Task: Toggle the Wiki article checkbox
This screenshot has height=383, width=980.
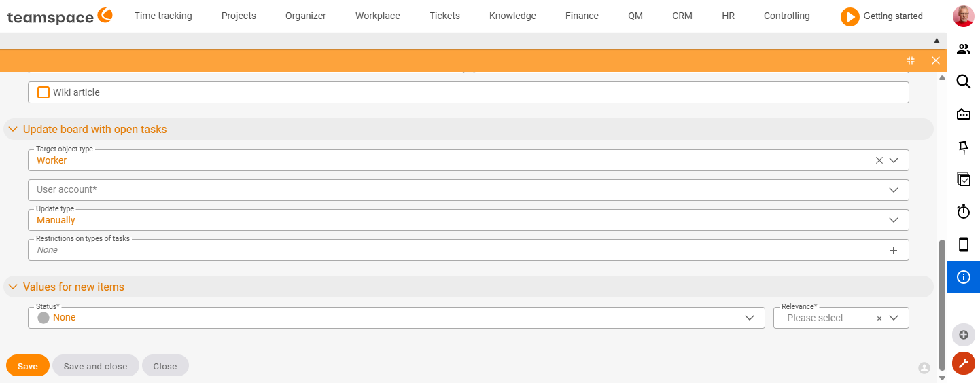Action: [x=43, y=92]
